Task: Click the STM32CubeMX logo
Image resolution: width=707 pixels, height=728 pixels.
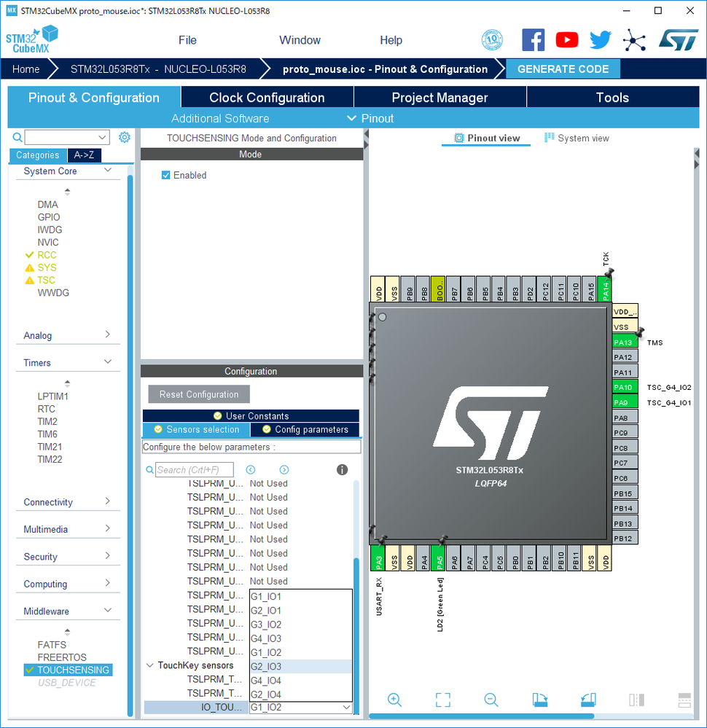Action: tap(31, 39)
